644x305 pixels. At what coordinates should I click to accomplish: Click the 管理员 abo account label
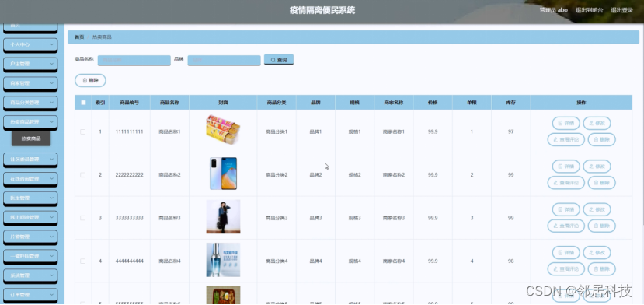pos(554,10)
